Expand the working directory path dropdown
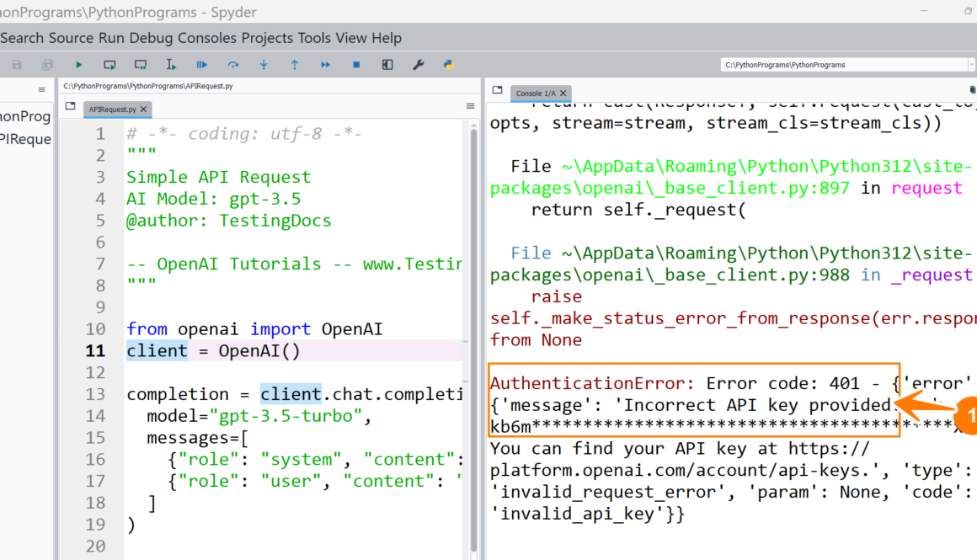The width and height of the screenshot is (977, 560). 971,65
